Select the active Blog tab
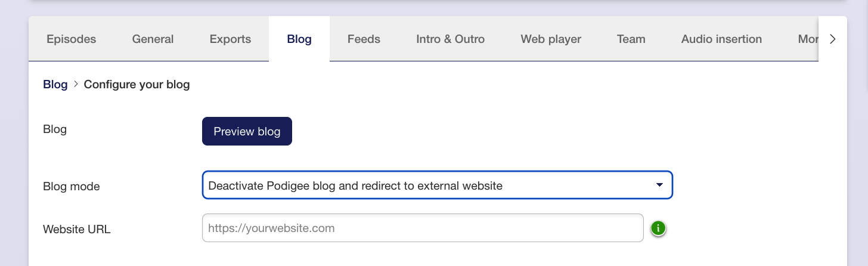The height and width of the screenshot is (266, 868). [299, 39]
